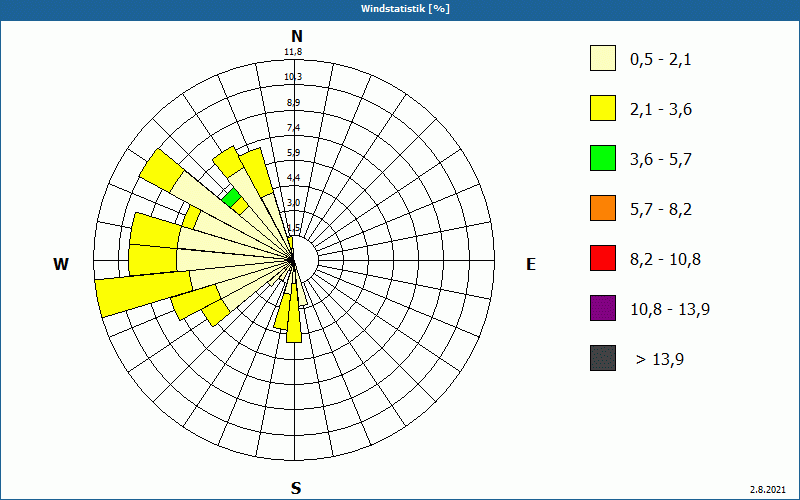Click the '4,4' ring scale value
The width and height of the screenshot is (800, 500).
pyautogui.click(x=293, y=177)
